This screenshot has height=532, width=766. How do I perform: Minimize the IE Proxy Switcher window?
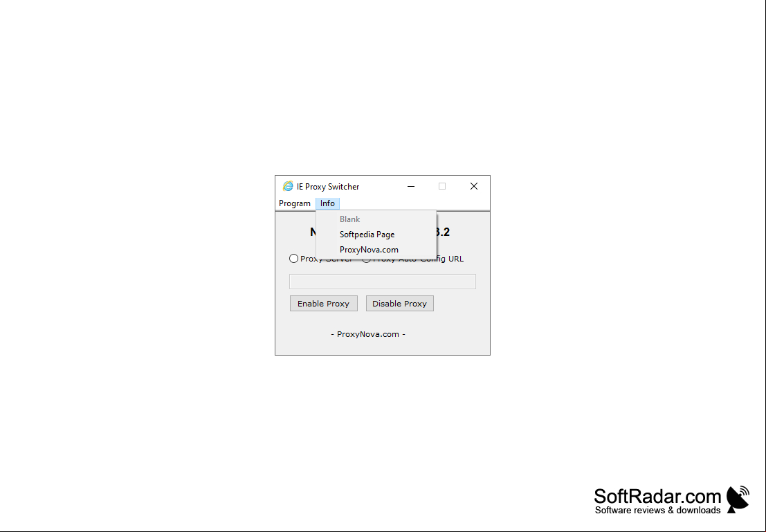point(411,186)
